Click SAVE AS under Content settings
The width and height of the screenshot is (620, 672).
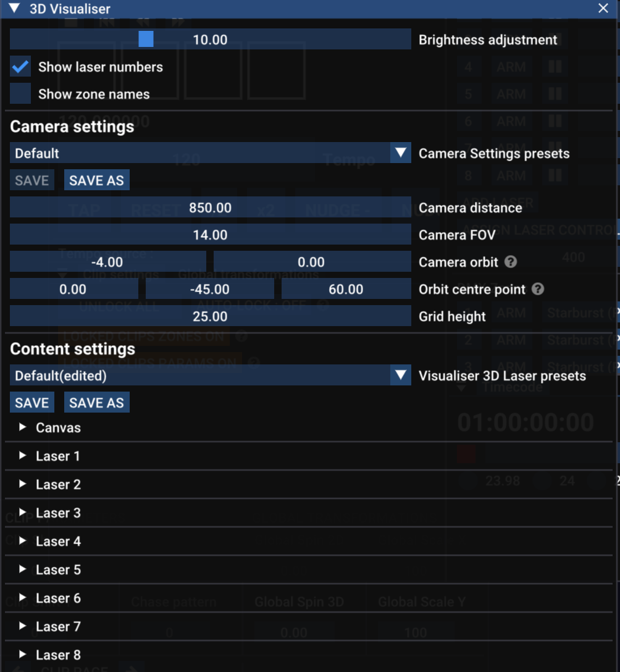[x=96, y=403]
